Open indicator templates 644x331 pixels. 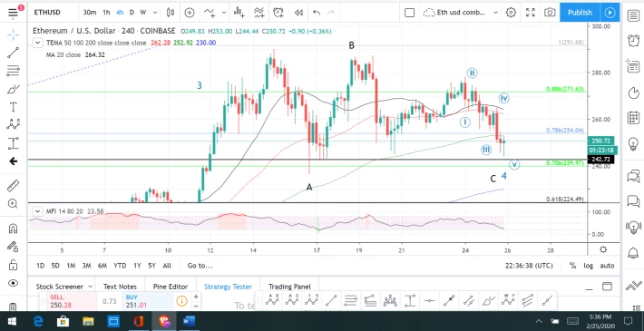pyautogui.click(x=259, y=13)
